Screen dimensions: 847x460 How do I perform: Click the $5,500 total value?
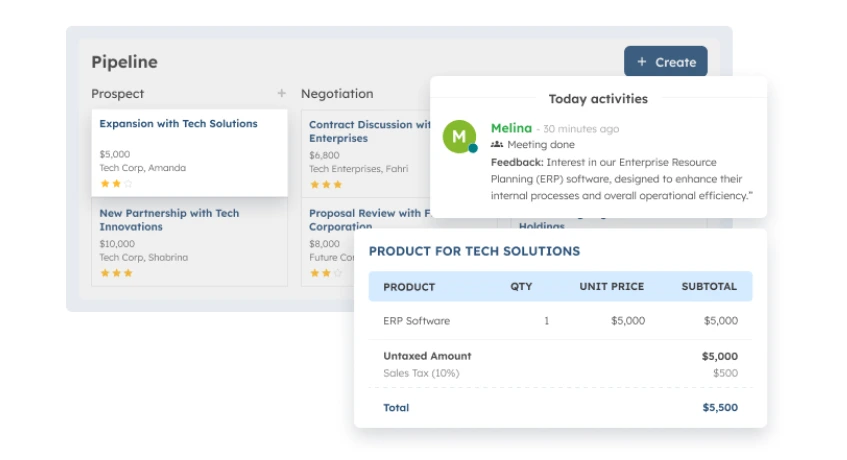click(720, 408)
